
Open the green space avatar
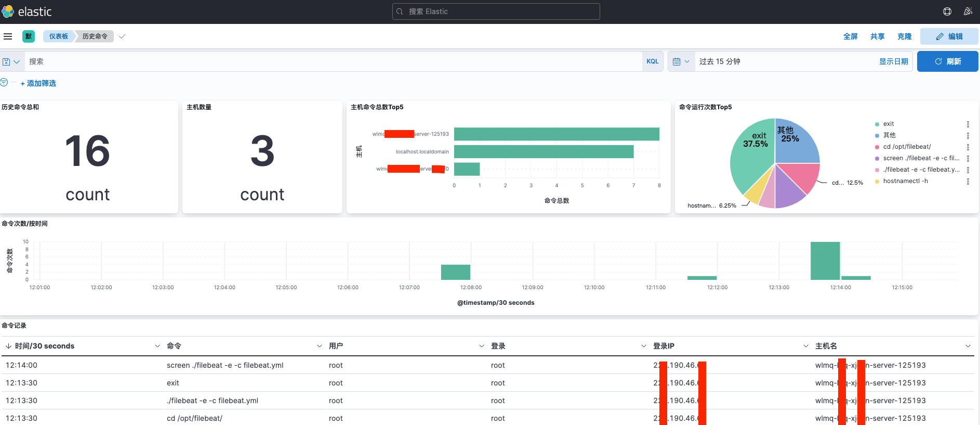tap(29, 36)
